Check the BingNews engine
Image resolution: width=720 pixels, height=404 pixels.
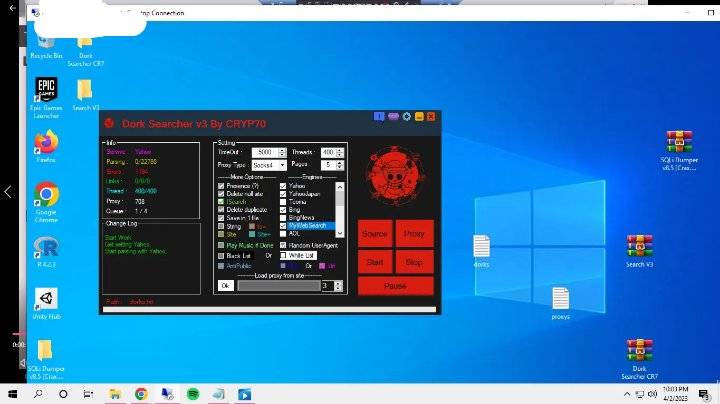(x=283, y=218)
